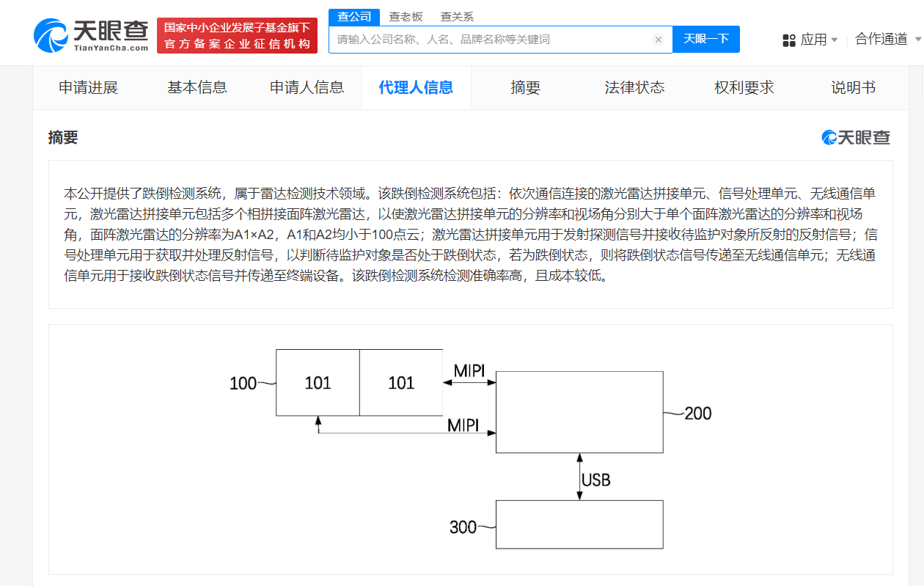Click the patent block diagram image
The width and height of the screenshot is (924, 586).
click(470, 449)
